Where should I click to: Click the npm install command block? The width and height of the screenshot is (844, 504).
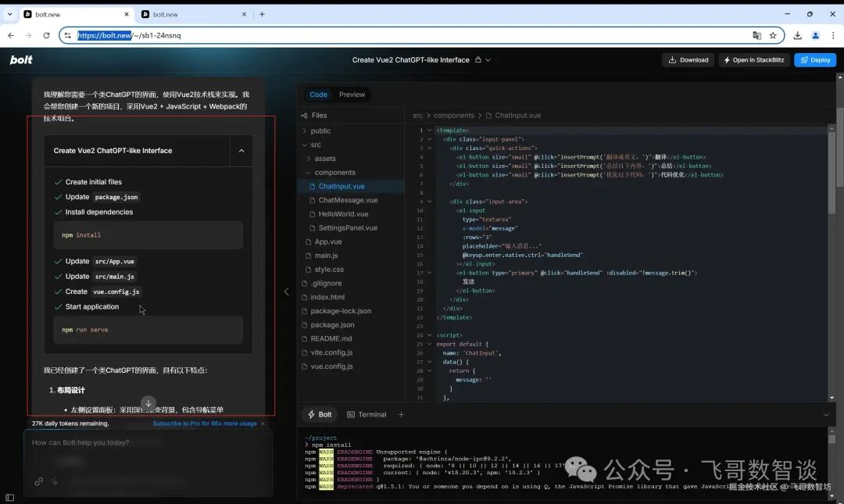tap(148, 235)
